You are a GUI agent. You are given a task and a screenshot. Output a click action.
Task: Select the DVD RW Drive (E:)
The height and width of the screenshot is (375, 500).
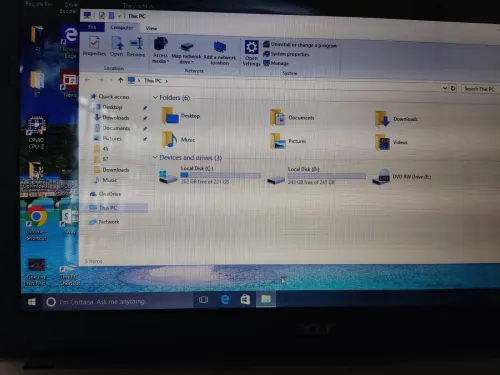tap(402, 177)
